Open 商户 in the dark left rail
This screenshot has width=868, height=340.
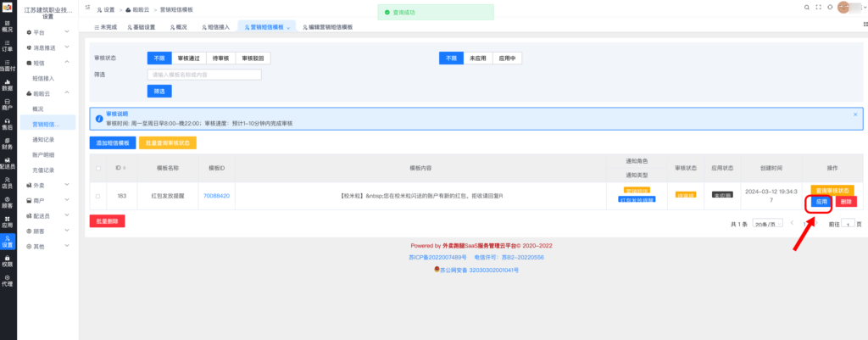click(7, 104)
